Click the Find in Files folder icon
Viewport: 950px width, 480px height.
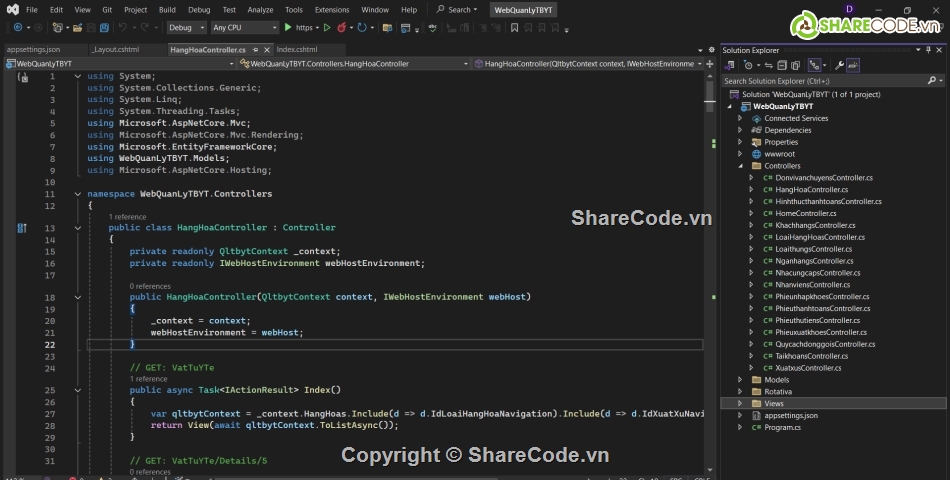(388, 27)
